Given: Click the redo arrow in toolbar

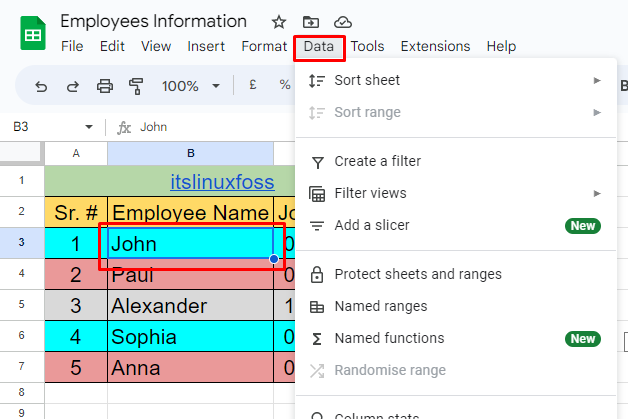Looking at the screenshot, I should tap(72, 86).
